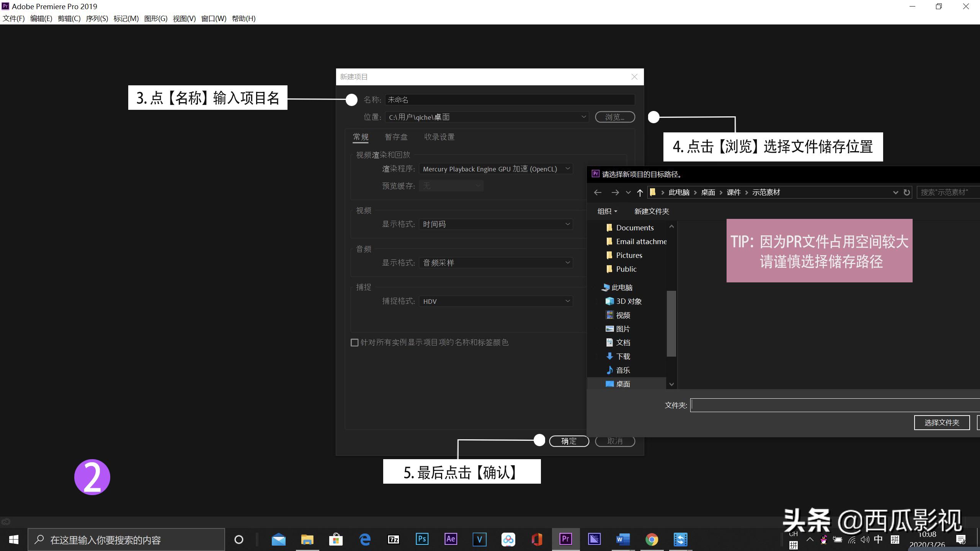
Task: Launch Photoshop from the taskbar
Action: (422, 539)
